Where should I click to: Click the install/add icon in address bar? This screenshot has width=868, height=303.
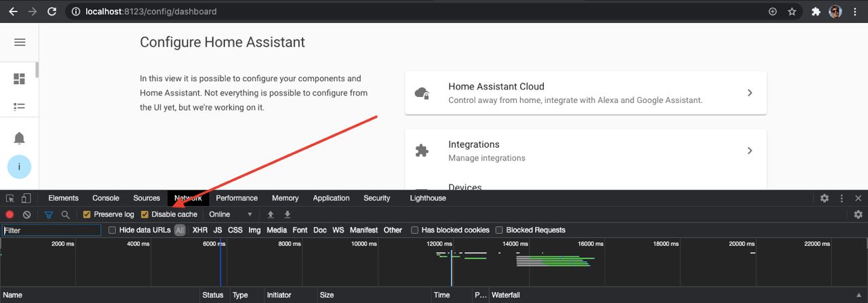(772, 12)
